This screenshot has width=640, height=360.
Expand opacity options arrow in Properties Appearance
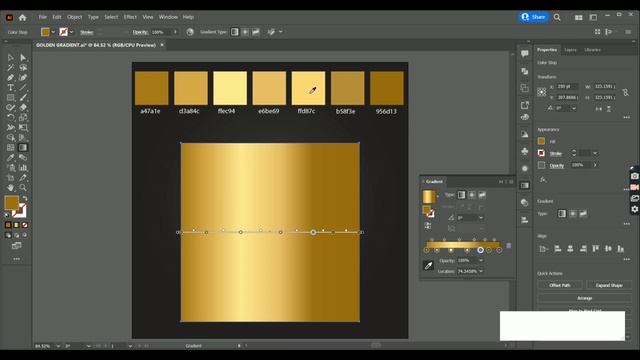coord(595,165)
